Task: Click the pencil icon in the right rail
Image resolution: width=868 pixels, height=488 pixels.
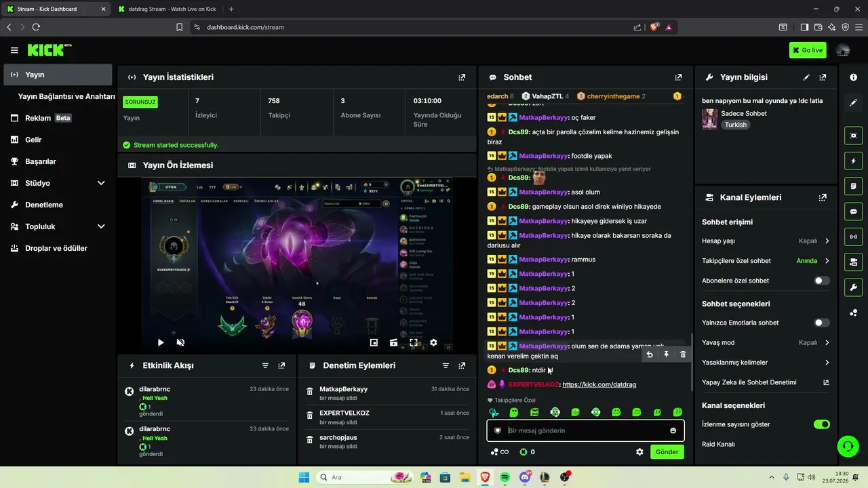Action: tap(853, 102)
